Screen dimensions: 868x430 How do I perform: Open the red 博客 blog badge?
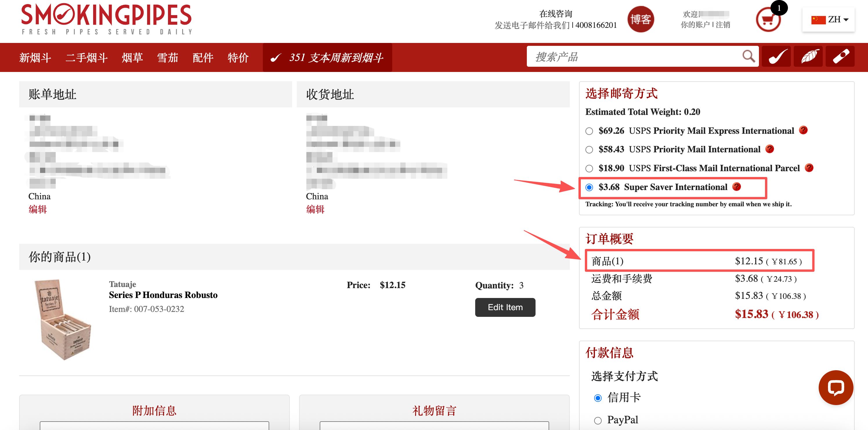point(640,19)
